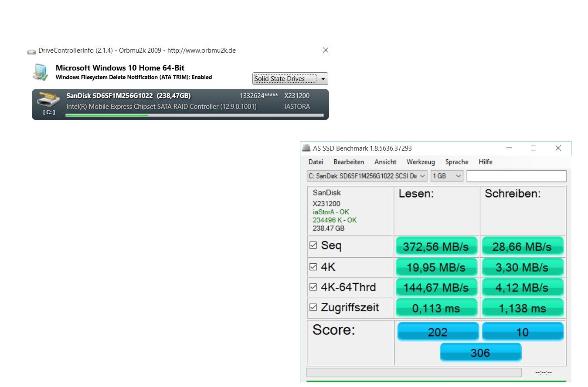Click the write score 10

point(523,332)
